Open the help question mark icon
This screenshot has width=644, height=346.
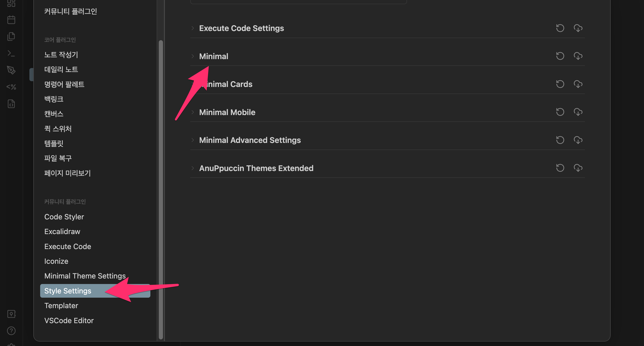(x=11, y=331)
